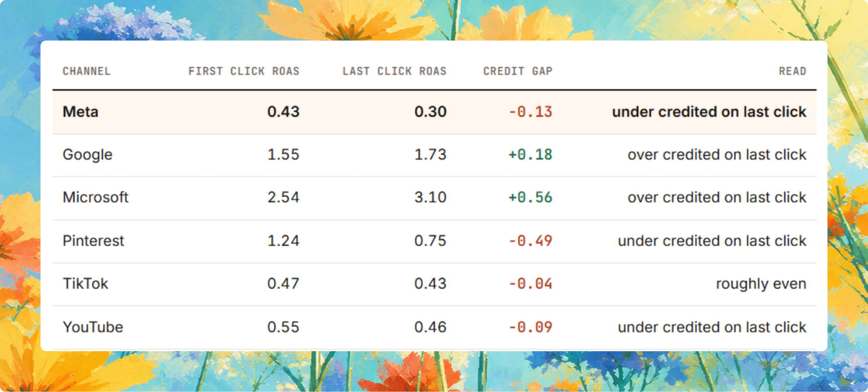Viewport: 868px width, 392px height.
Task: Click the FIRST CLICK ROAS column header
Action: 244,71
